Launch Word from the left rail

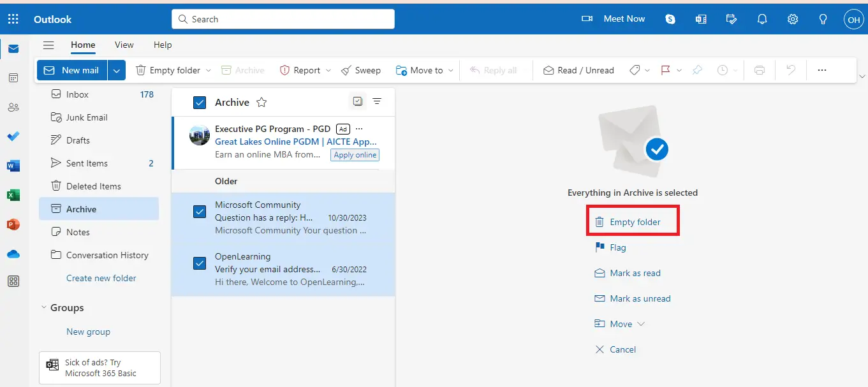pyautogui.click(x=13, y=166)
